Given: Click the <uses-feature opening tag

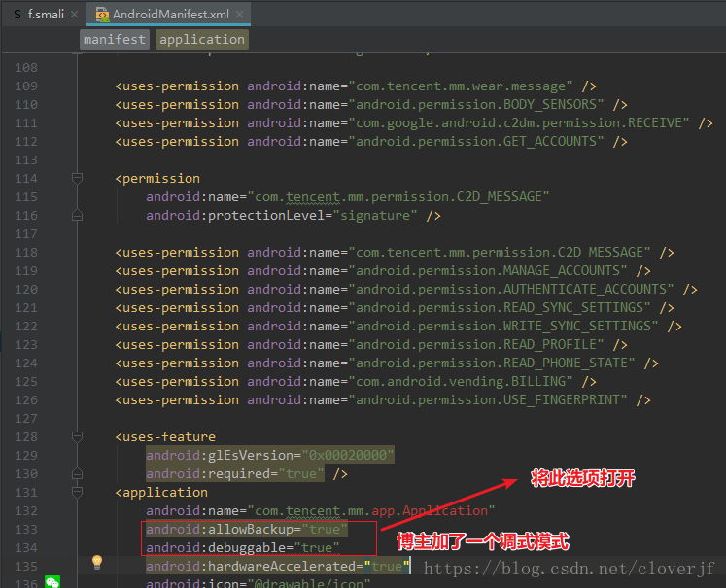Looking at the screenshot, I should point(165,437).
